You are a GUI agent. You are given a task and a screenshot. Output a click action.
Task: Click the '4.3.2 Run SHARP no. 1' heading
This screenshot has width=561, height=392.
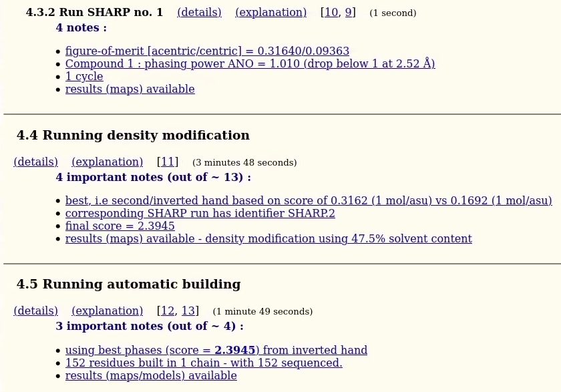[x=94, y=13]
